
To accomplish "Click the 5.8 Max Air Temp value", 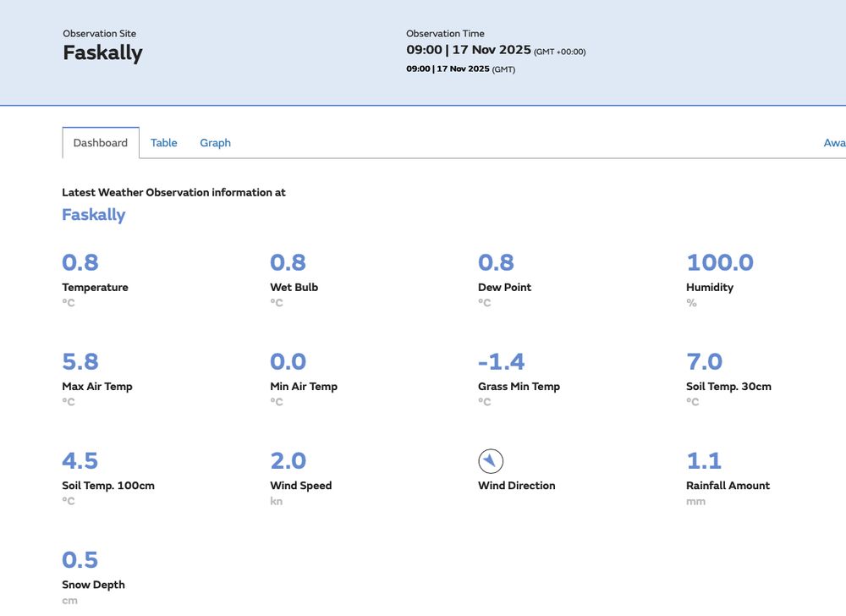I will (80, 361).
